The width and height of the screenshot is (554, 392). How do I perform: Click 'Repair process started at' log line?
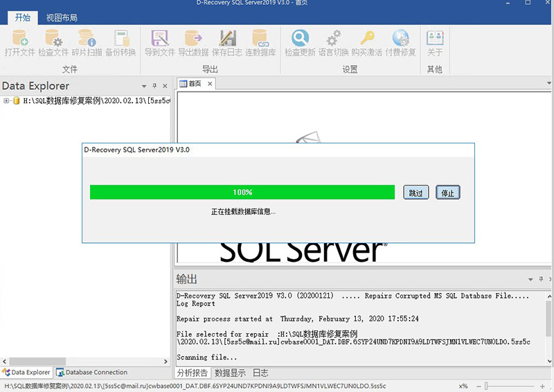298,319
